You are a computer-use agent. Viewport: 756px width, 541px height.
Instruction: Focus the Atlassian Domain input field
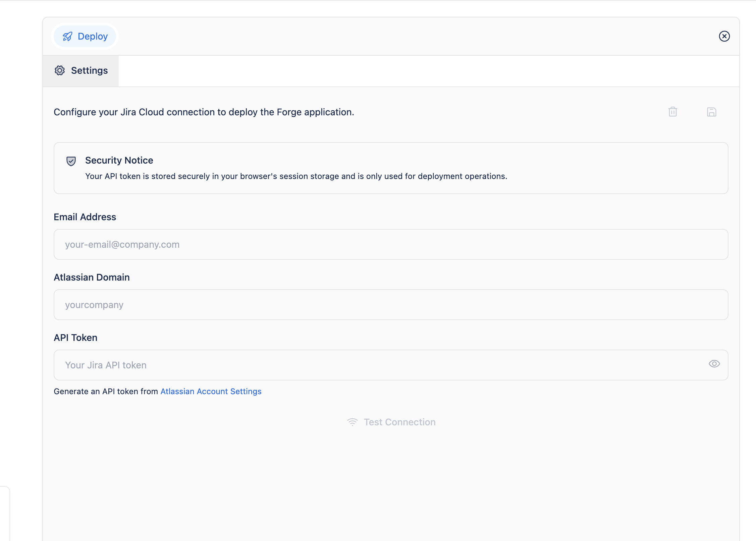tap(391, 305)
